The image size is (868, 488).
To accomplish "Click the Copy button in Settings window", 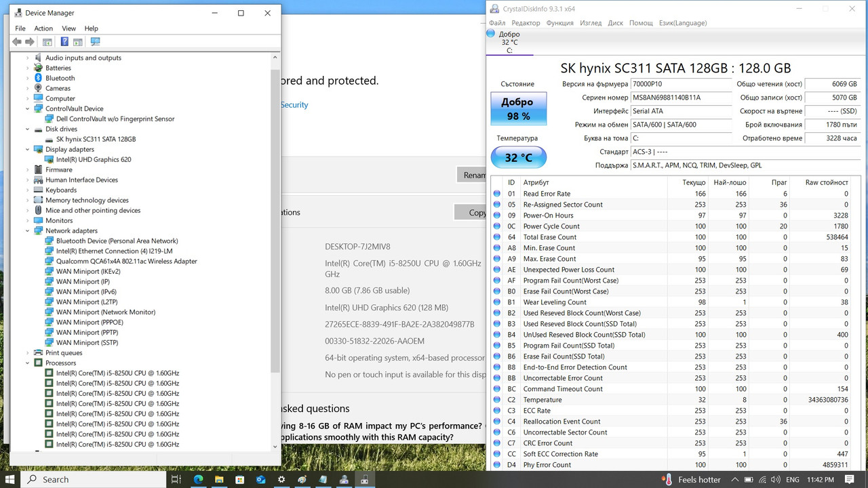I will tap(471, 212).
